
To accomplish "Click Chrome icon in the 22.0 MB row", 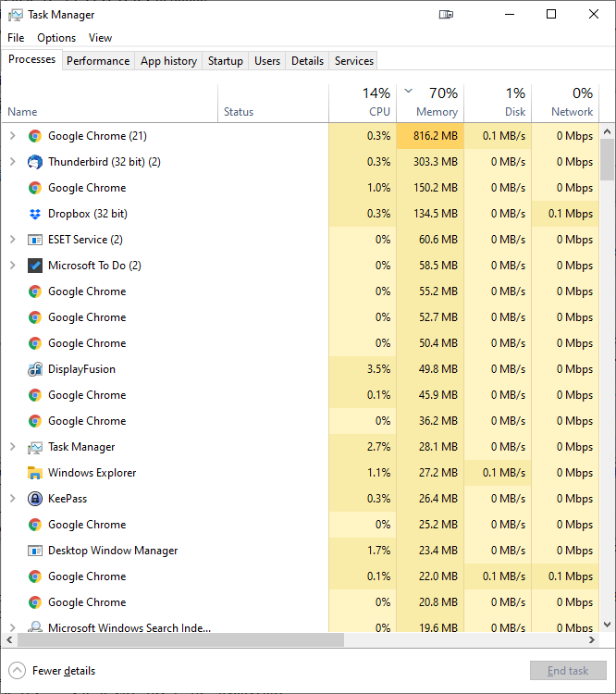I will point(35,576).
